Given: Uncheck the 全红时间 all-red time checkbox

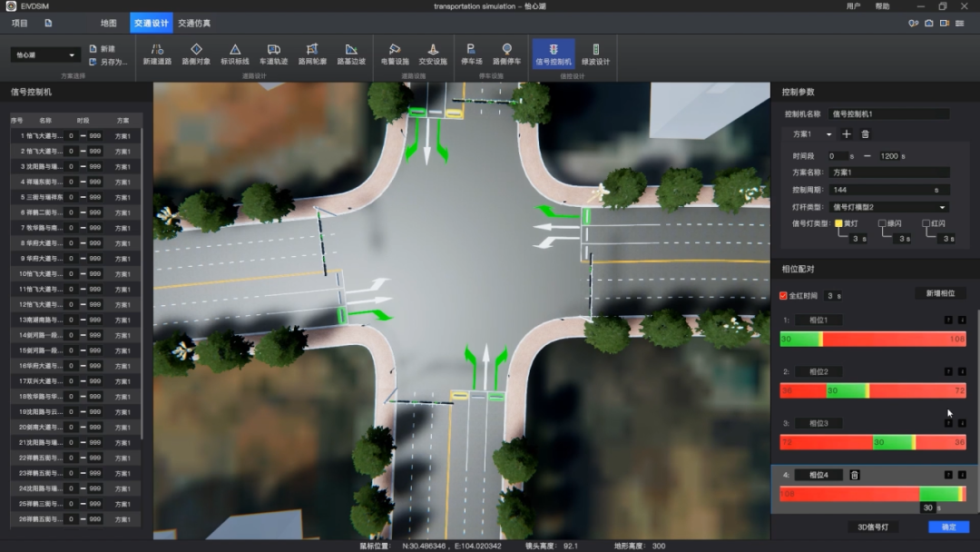Looking at the screenshot, I should (x=783, y=296).
